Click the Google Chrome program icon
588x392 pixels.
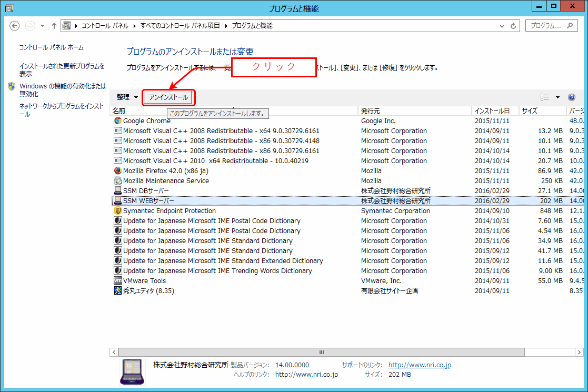[x=118, y=120]
